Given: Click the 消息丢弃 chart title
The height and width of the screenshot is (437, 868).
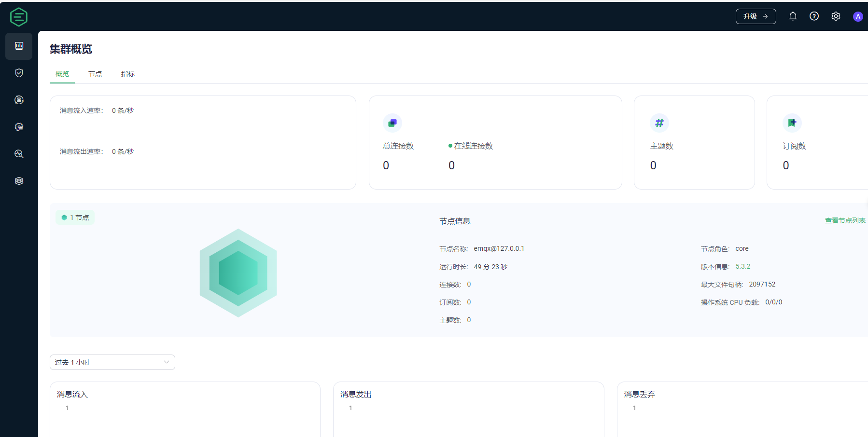Looking at the screenshot, I should coord(640,395).
